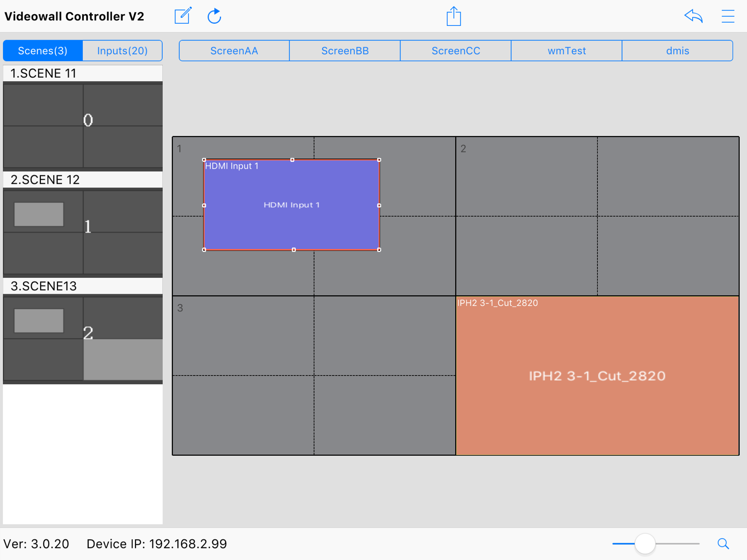Select the ScreenBB wall tab
747x560 pixels.
345,51
